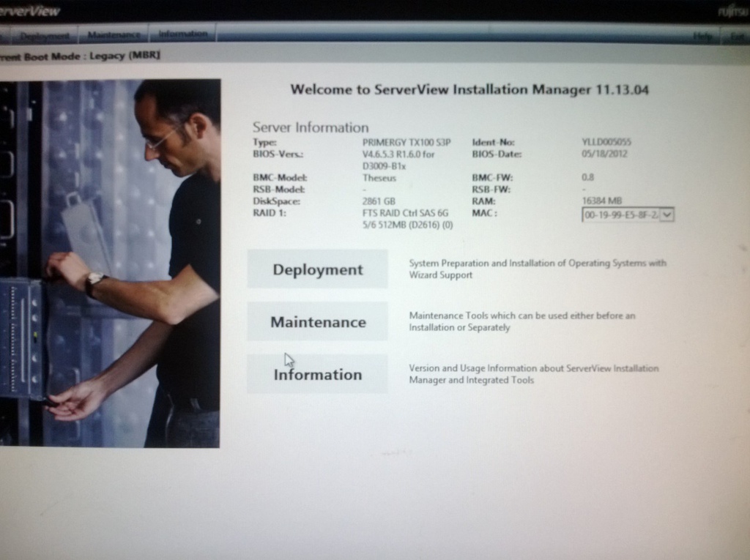Select RAM value 16384 MB
The height and width of the screenshot is (560, 750).
pyautogui.click(x=602, y=201)
